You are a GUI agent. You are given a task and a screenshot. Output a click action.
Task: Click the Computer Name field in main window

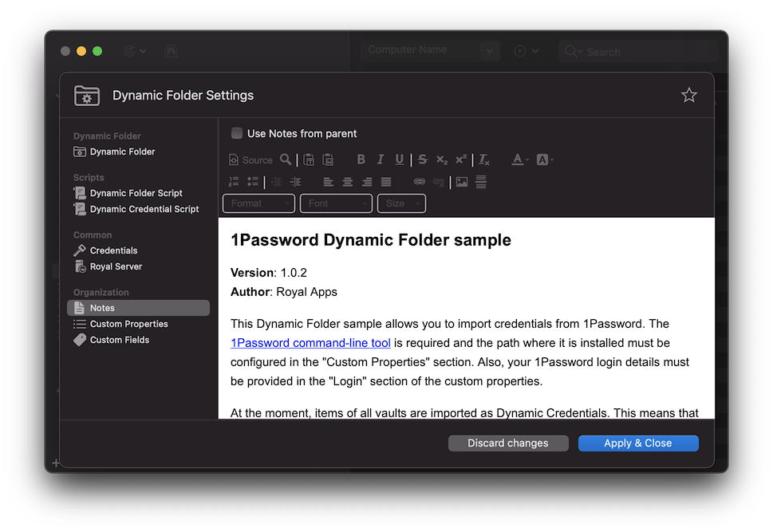420,50
